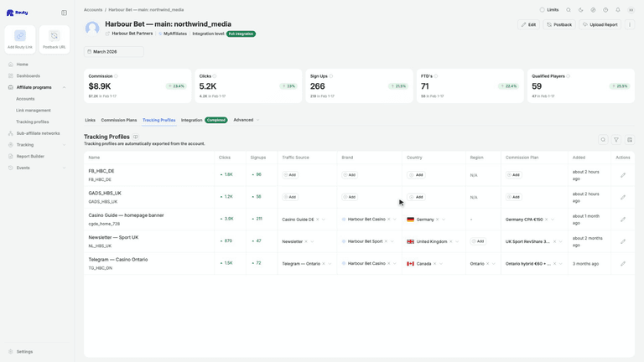Add brand for GADS_HBS_UK row
This screenshot has width=644, height=362.
click(x=350, y=197)
